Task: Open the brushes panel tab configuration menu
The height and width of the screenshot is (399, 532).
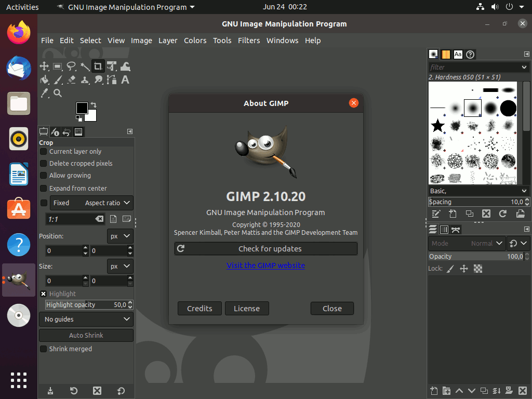Action: 527,54
